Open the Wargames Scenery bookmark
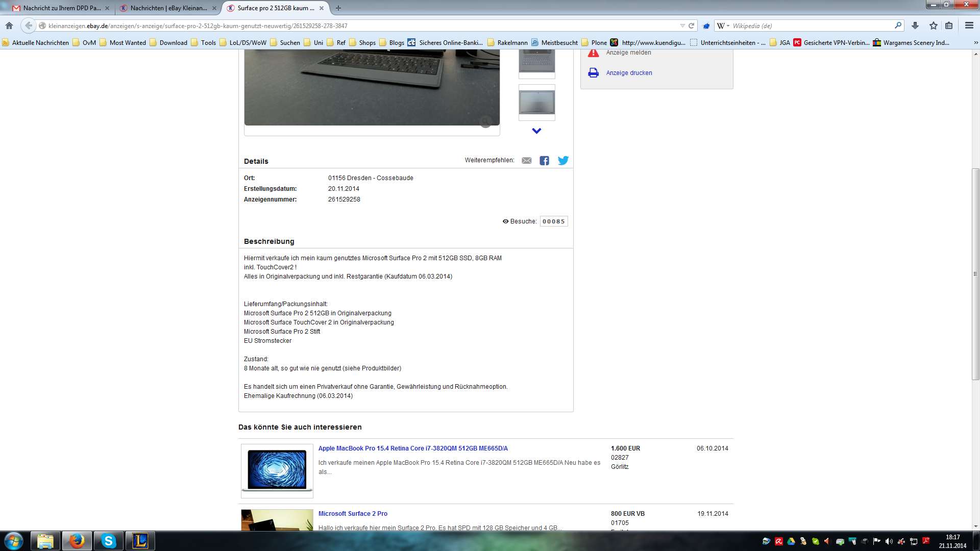Screen dimensions: 980x551 click(x=911, y=43)
